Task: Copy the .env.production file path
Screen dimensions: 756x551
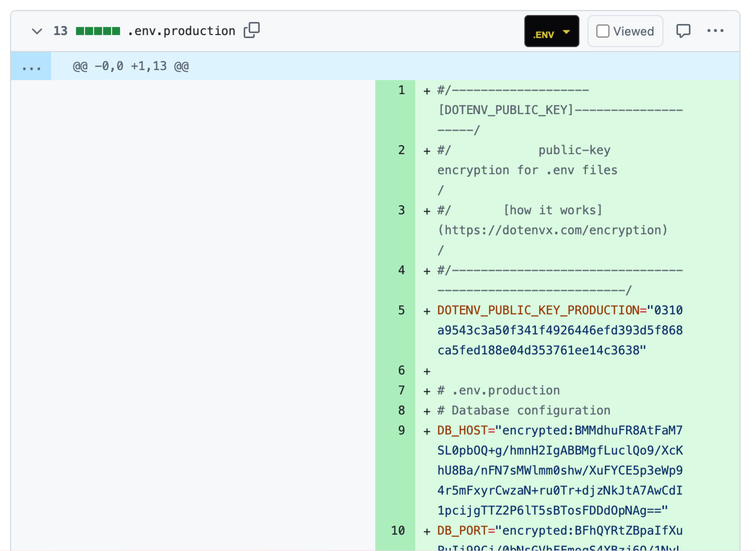Action: pyautogui.click(x=251, y=30)
